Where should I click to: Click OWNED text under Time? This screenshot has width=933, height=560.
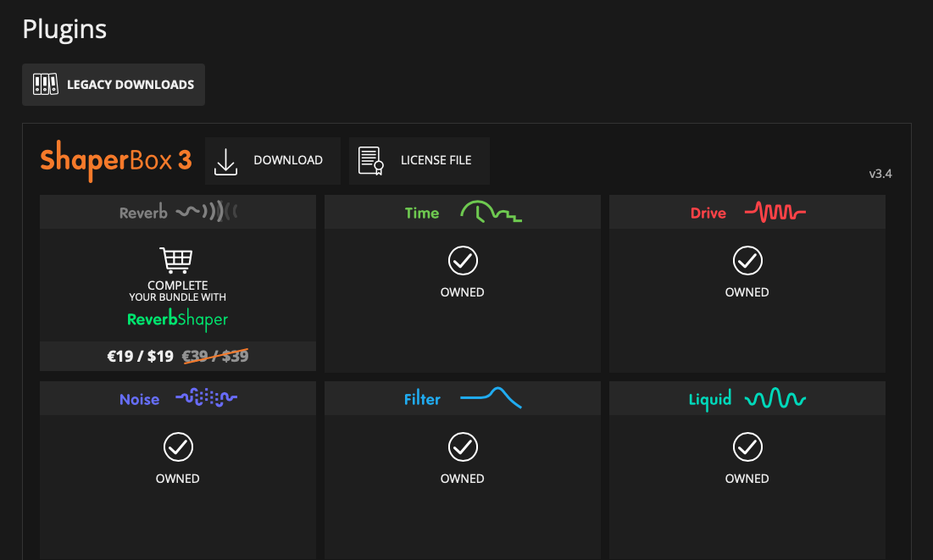463,292
